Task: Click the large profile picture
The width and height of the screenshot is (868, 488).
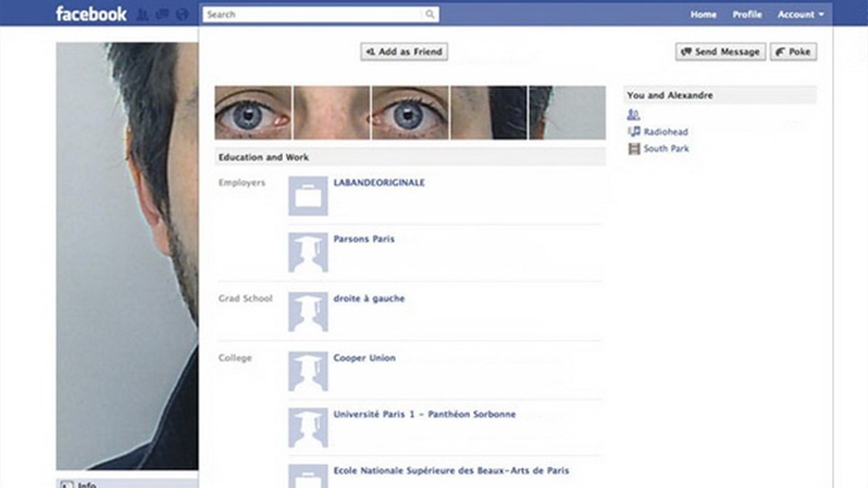Action: [127, 256]
